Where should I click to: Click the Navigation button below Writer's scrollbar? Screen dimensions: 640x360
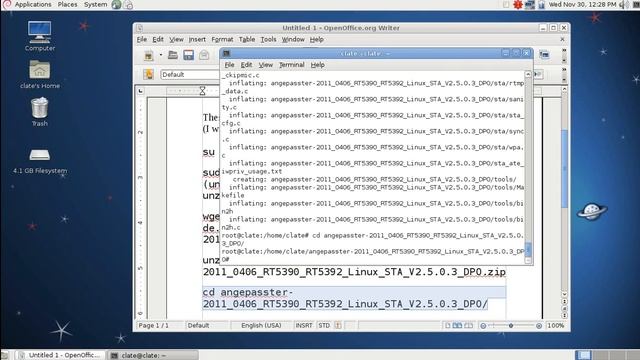pos(564,309)
